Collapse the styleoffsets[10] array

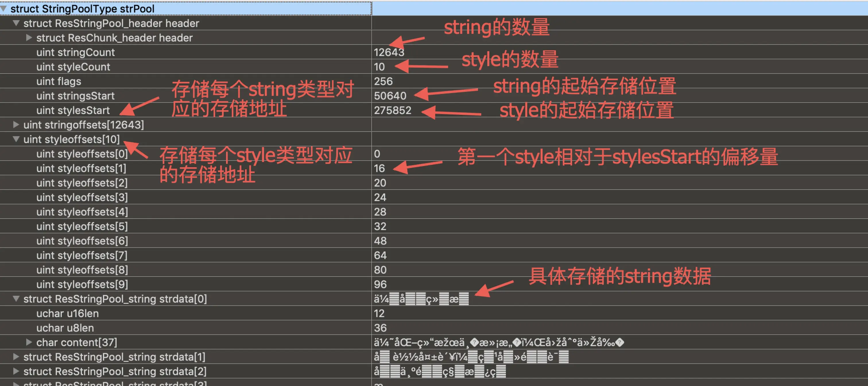(x=16, y=139)
